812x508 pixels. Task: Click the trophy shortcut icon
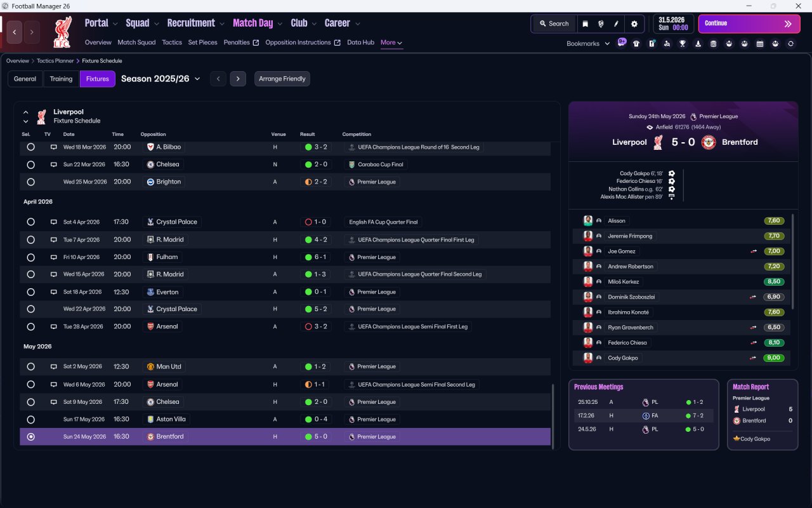click(x=683, y=44)
